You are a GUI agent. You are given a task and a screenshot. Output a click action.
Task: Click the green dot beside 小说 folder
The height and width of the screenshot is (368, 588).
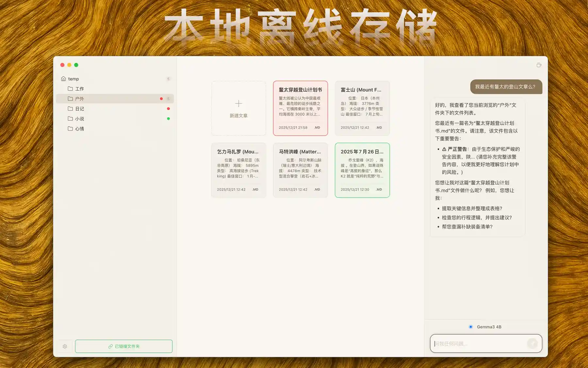168,118
